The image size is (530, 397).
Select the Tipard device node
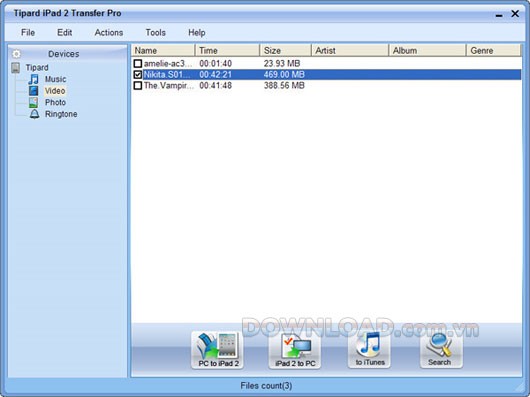pos(37,68)
